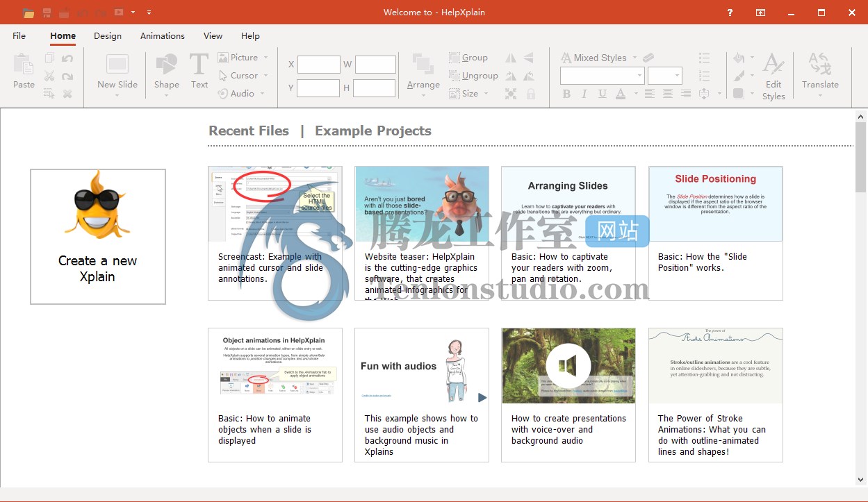Click Create a new Xplain

(98, 237)
